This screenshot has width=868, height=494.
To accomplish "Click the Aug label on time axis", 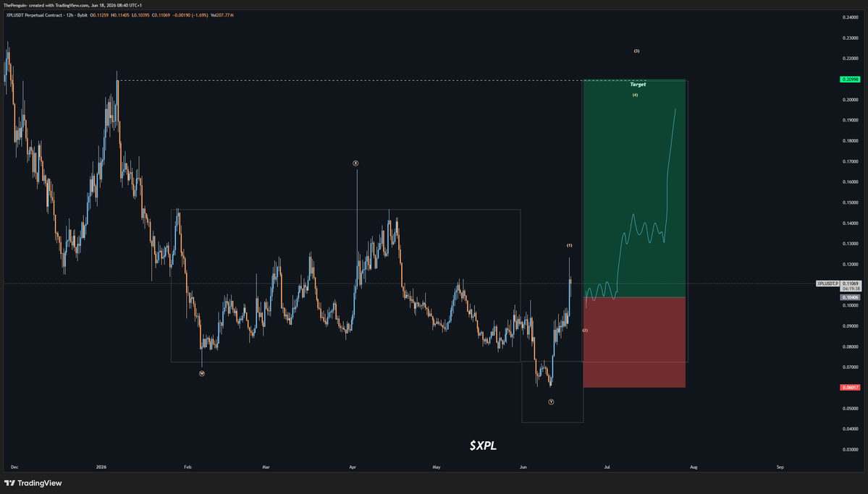I will (x=694, y=467).
